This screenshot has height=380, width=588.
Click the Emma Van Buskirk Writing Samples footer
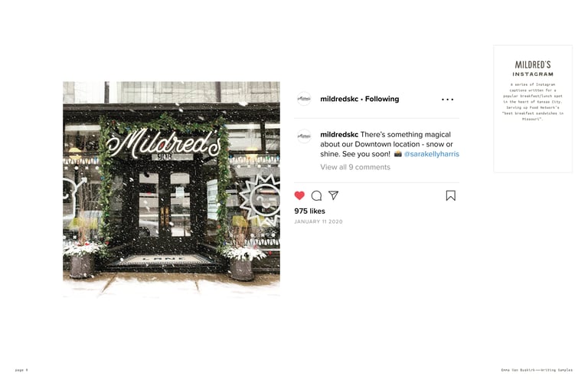[x=537, y=370]
